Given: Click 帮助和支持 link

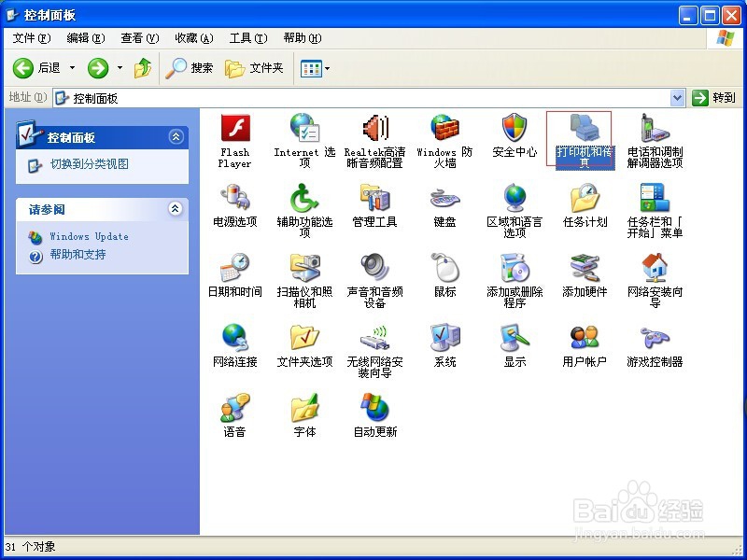Looking at the screenshot, I should pos(78,255).
